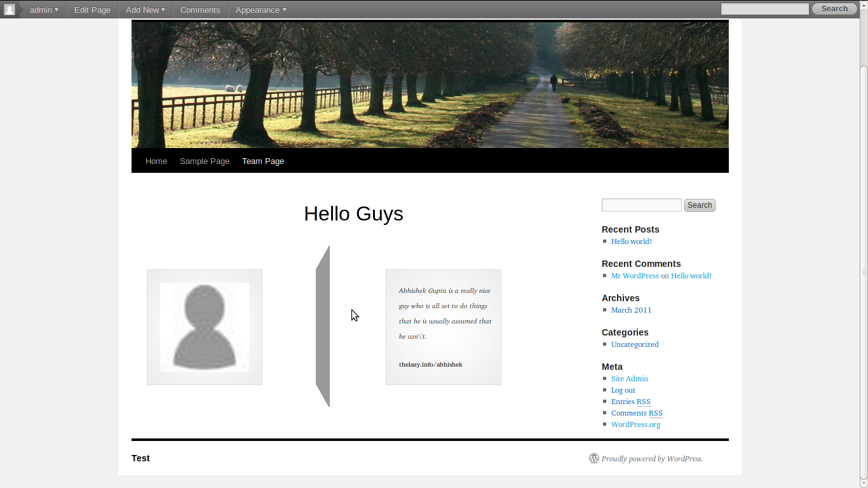Open the Appearance dropdown menu

[261, 10]
